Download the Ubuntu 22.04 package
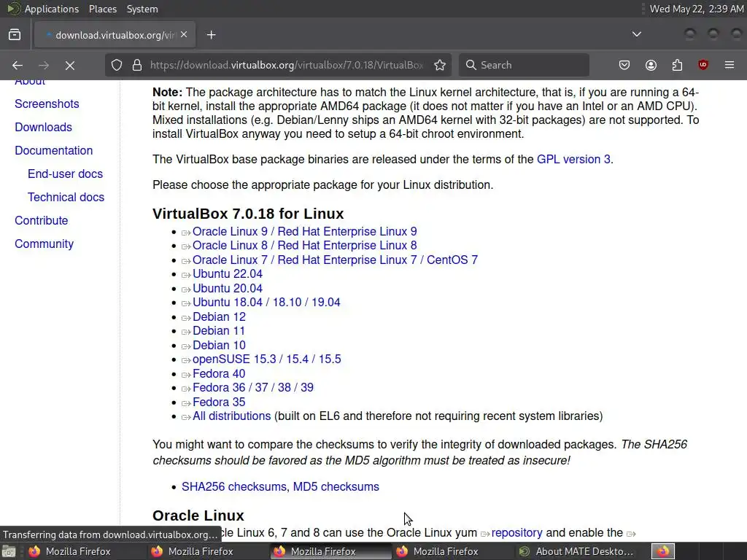This screenshot has width=747, height=560. pos(228,274)
